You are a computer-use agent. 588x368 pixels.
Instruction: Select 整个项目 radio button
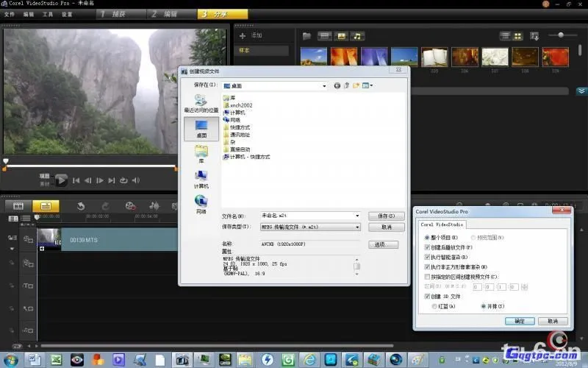pyautogui.click(x=427, y=237)
